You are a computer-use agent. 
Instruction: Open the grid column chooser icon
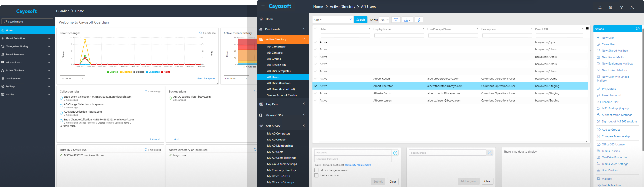point(587,29)
